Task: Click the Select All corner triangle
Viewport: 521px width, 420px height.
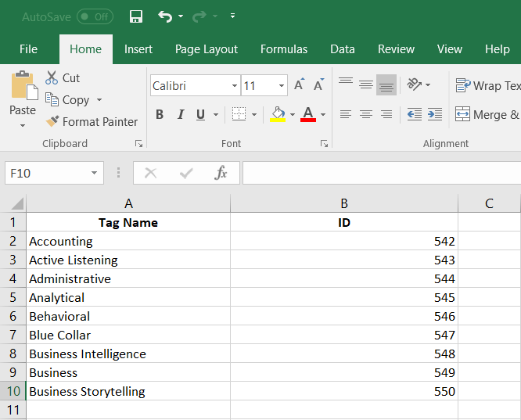Action: 17,203
